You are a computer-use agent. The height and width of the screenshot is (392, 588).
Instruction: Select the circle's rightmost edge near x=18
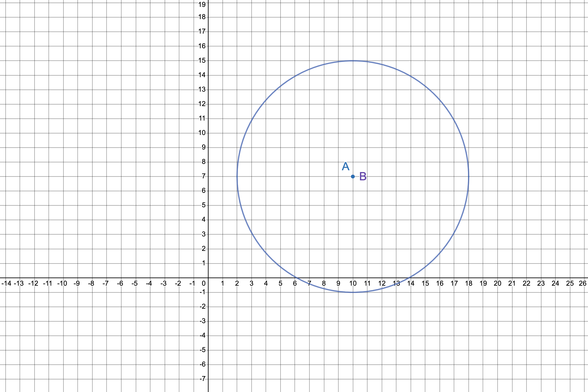click(x=469, y=176)
